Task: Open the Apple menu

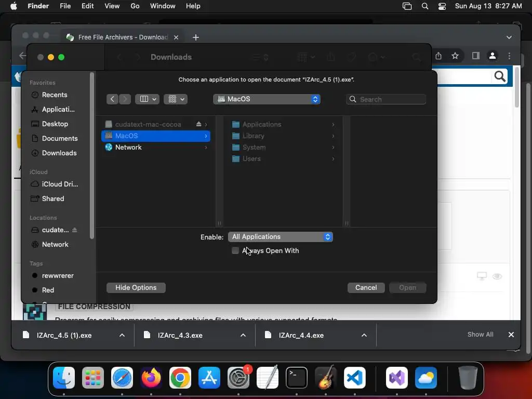Action: [x=14, y=6]
